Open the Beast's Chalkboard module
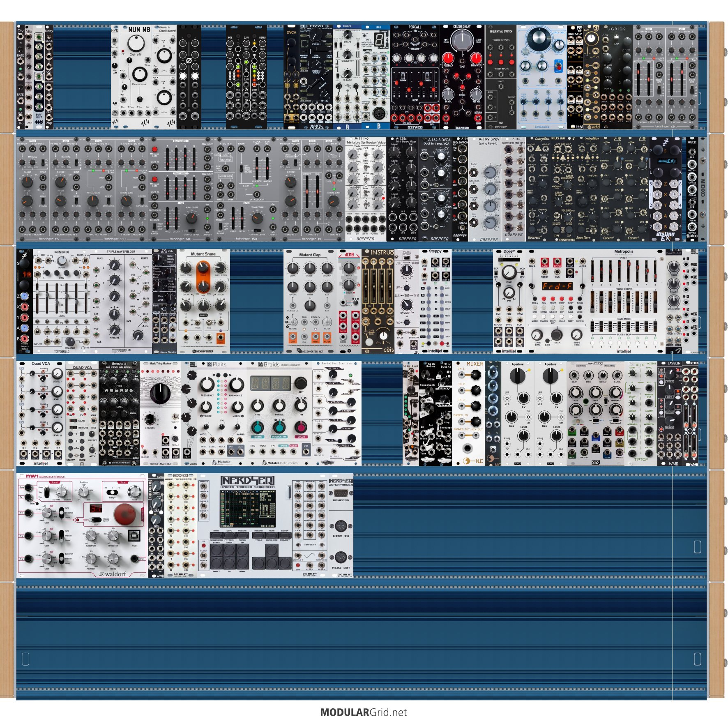Image resolution: width=728 pixels, height=721 pixels. tap(164, 77)
